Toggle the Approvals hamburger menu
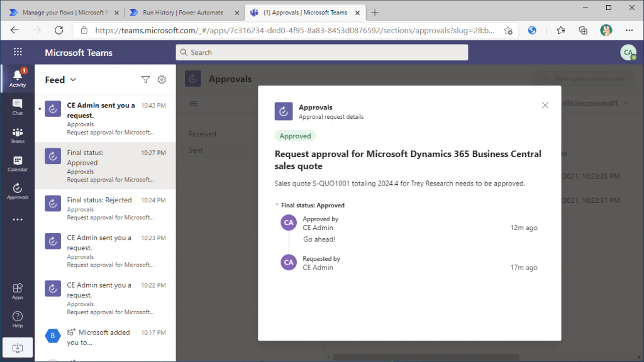This screenshot has width=644, height=362. (194, 104)
